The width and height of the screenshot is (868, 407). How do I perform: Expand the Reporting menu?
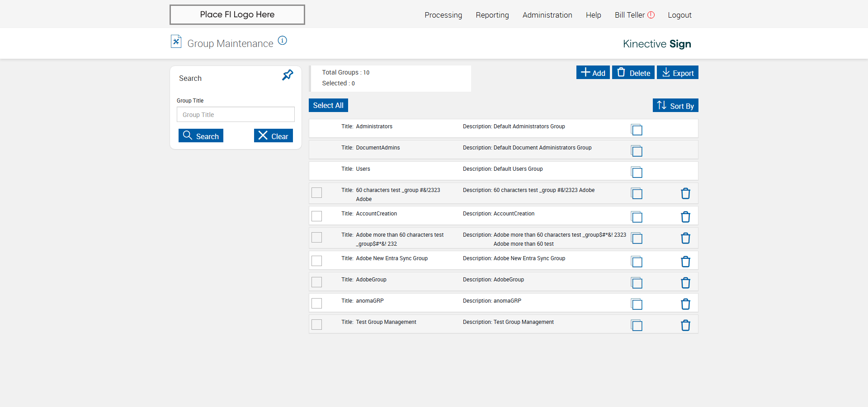click(492, 15)
